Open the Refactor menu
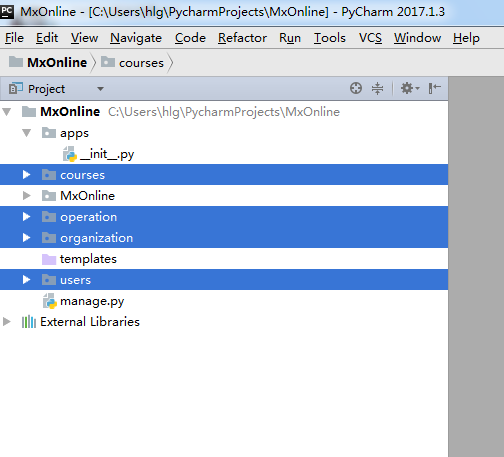The image size is (504, 457). pos(242,38)
